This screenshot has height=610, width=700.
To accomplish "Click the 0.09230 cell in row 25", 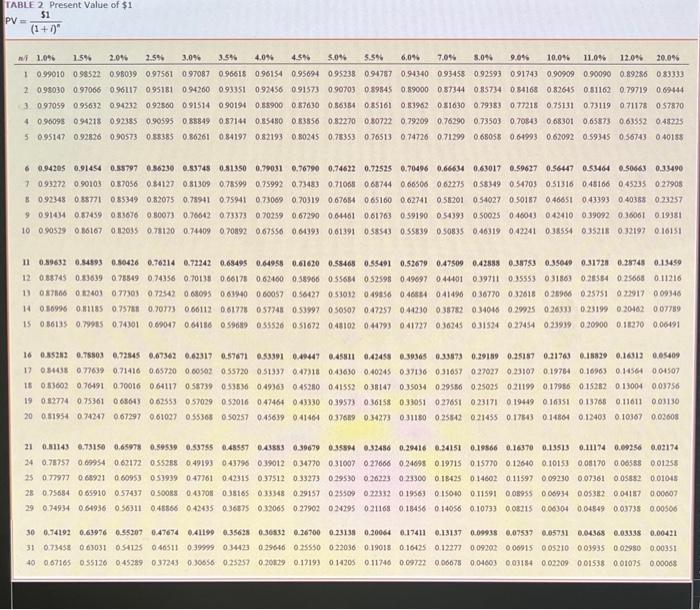I will tap(556, 478).
